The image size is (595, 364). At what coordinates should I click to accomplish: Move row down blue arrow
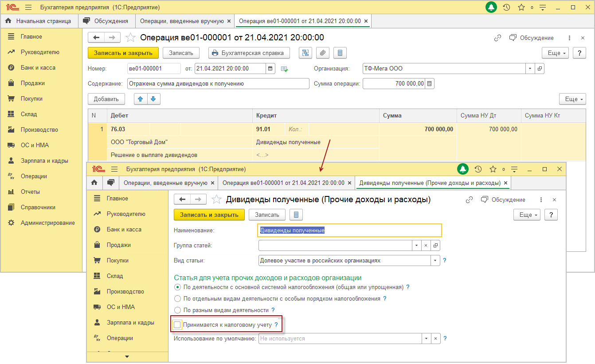153,99
